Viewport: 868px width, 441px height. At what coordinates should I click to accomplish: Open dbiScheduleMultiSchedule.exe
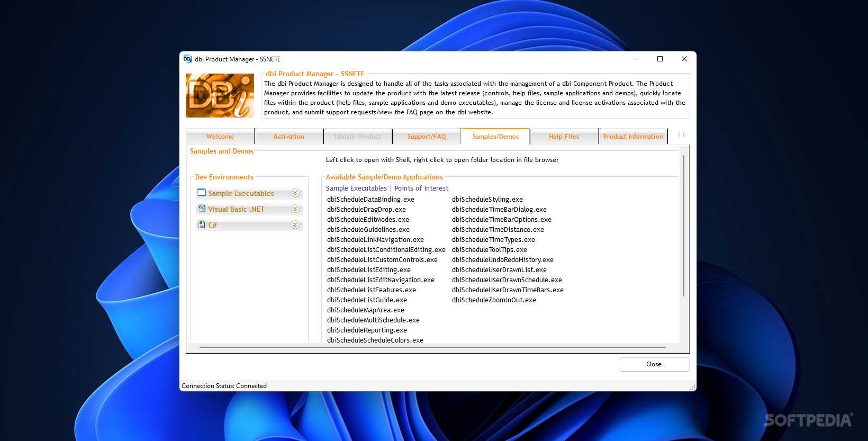tap(373, 320)
